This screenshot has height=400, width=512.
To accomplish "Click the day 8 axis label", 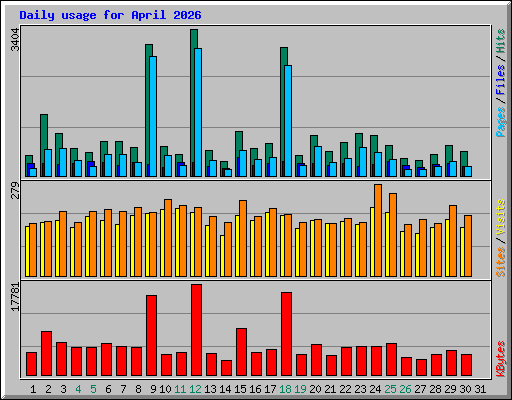I will coord(138,389).
